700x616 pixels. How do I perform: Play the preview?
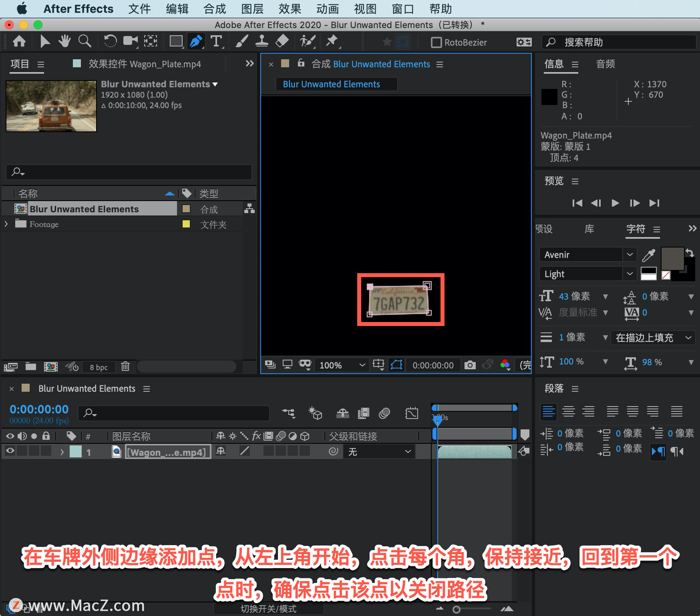616,203
